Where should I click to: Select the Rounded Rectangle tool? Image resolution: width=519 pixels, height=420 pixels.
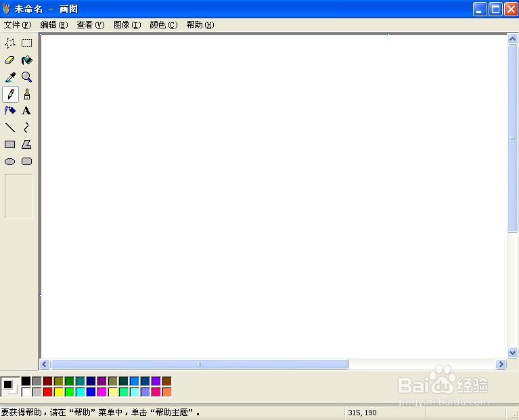point(27,162)
